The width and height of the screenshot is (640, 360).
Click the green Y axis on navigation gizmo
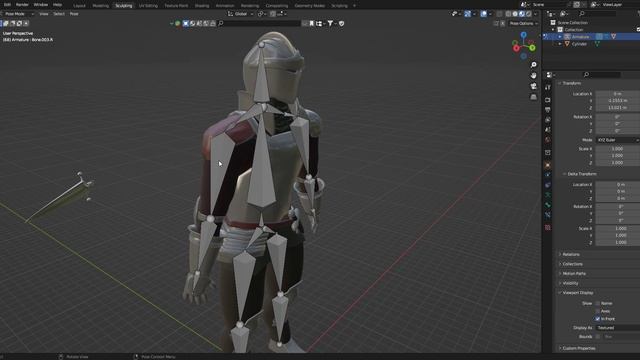coord(533,48)
